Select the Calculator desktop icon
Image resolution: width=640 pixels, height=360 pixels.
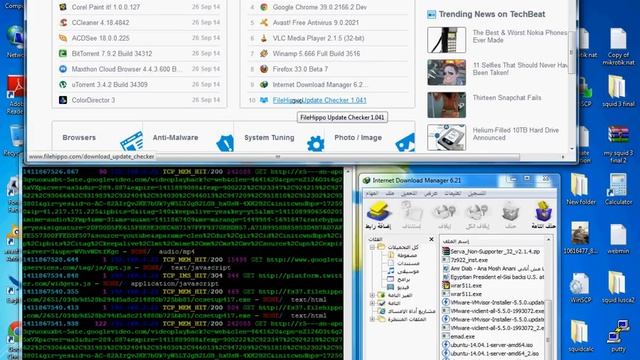click(618, 184)
